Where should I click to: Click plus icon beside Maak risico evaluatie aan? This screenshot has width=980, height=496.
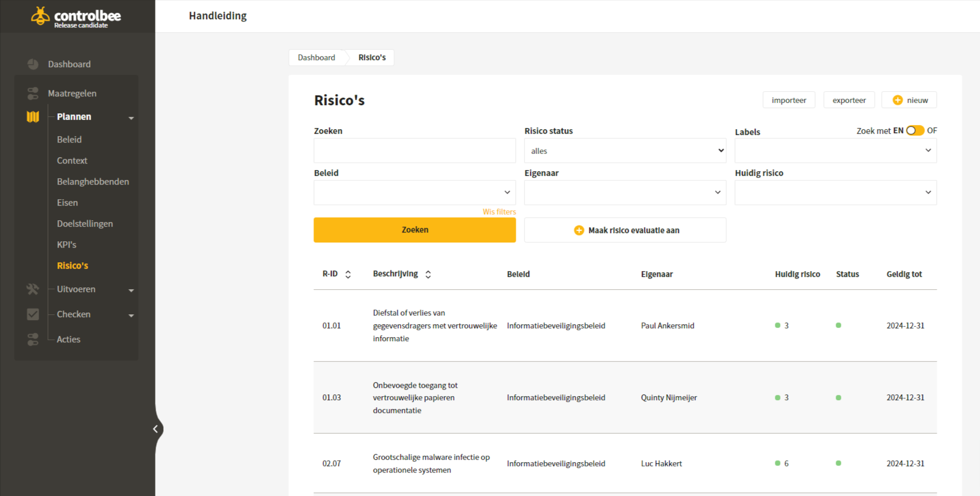579,230
